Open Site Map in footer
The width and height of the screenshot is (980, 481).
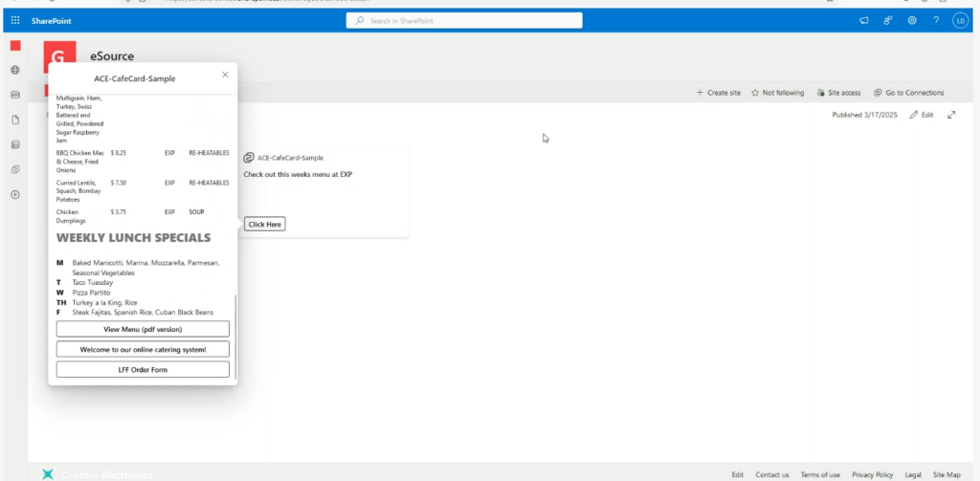pos(947,474)
